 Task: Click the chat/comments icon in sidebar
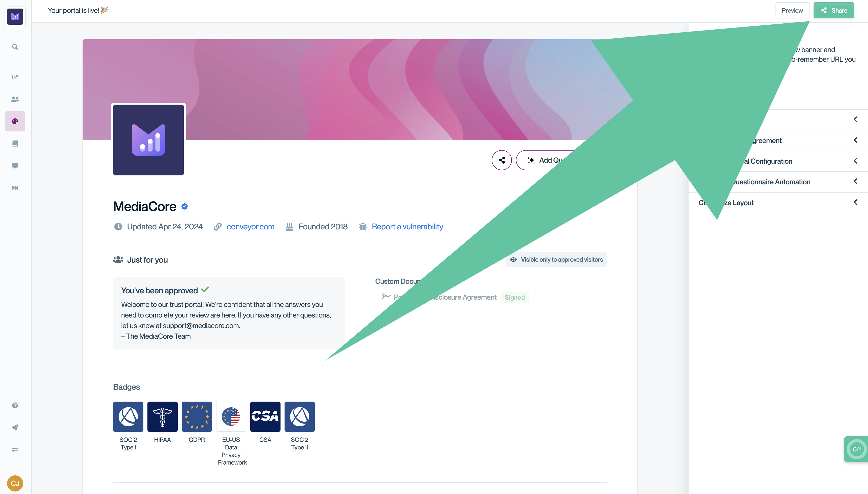pos(16,166)
